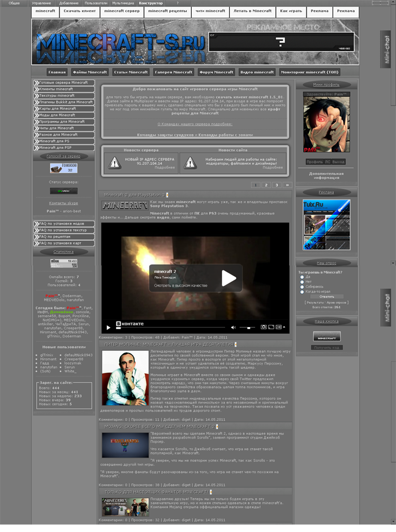The width and height of the screenshot is (396, 532).
Task: Click the arrow icon beside Плагины Bukkit для Minecraft
Action: click(36, 102)
